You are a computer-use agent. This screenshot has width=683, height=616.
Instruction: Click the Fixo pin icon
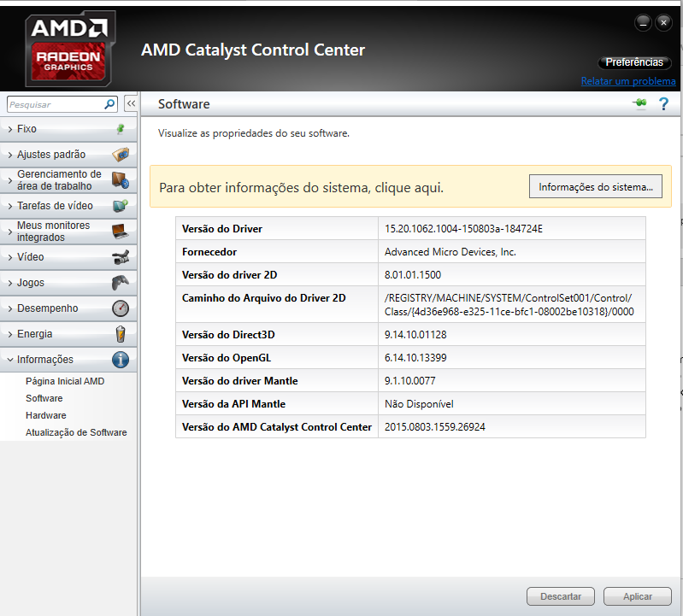tap(121, 129)
